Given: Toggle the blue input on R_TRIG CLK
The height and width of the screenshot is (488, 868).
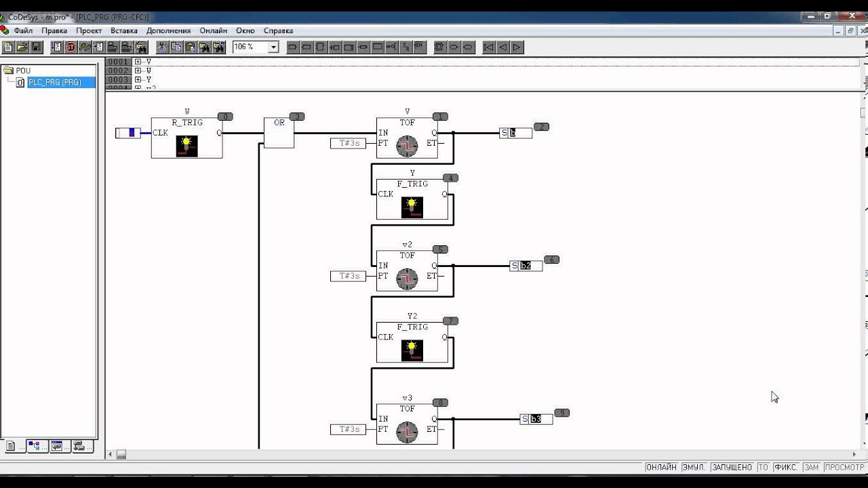Looking at the screenshot, I should 128,133.
